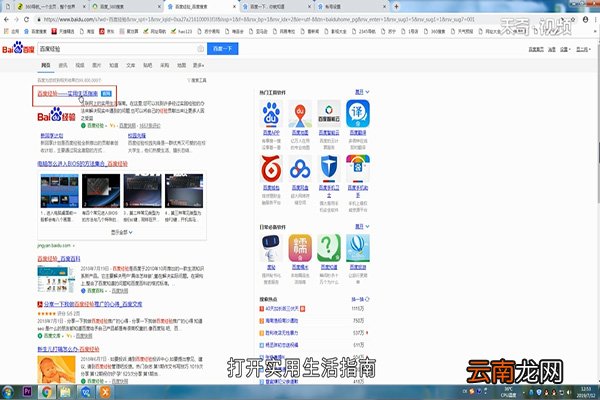The width and height of the screenshot is (600, 400).
Task: Click the Chrome icon in taskbar
Action: (47, 392)
